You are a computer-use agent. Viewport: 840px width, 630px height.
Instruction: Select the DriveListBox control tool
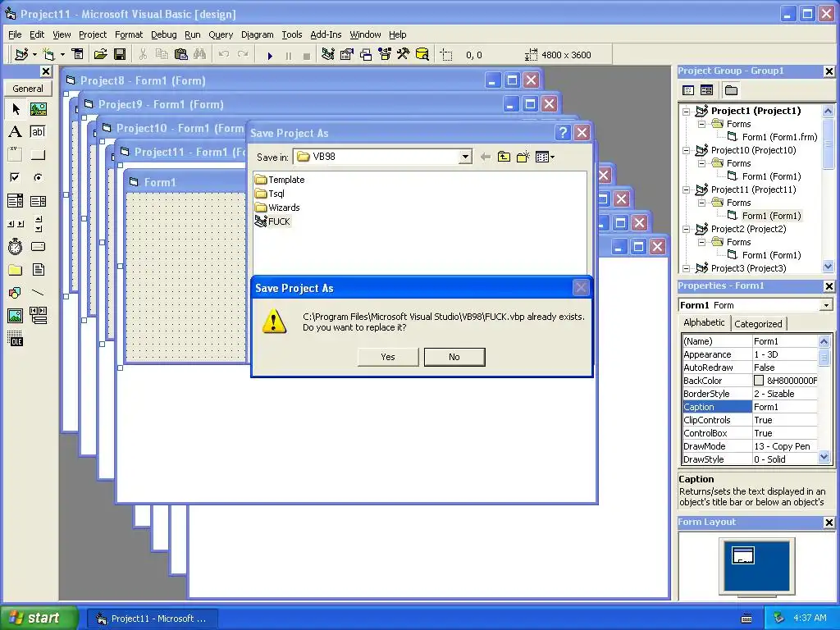tap(38, 246)
